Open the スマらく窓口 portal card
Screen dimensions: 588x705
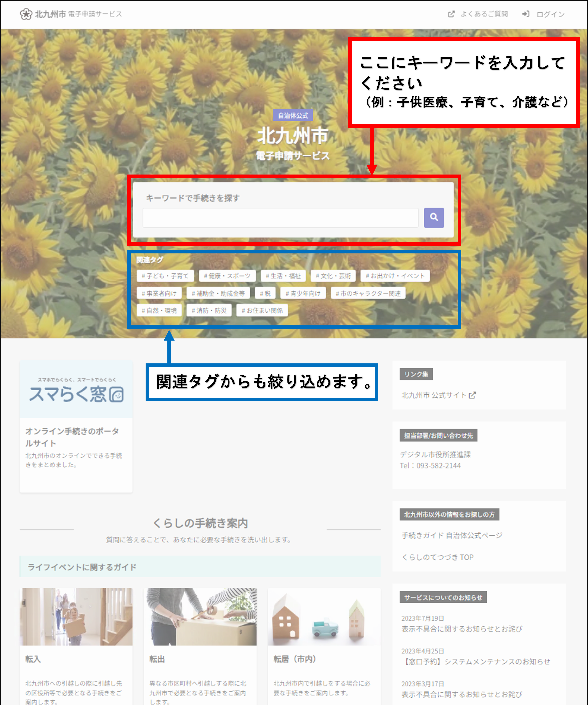pos(76,433)
